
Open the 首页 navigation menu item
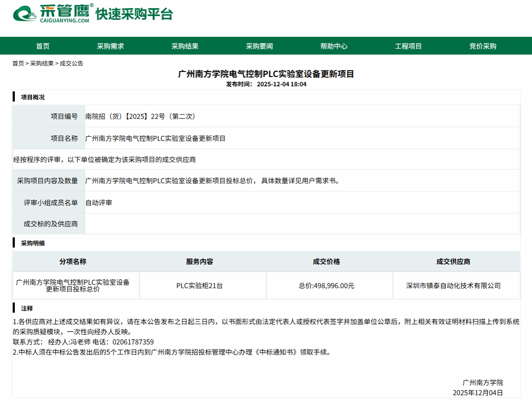[43, 46]
